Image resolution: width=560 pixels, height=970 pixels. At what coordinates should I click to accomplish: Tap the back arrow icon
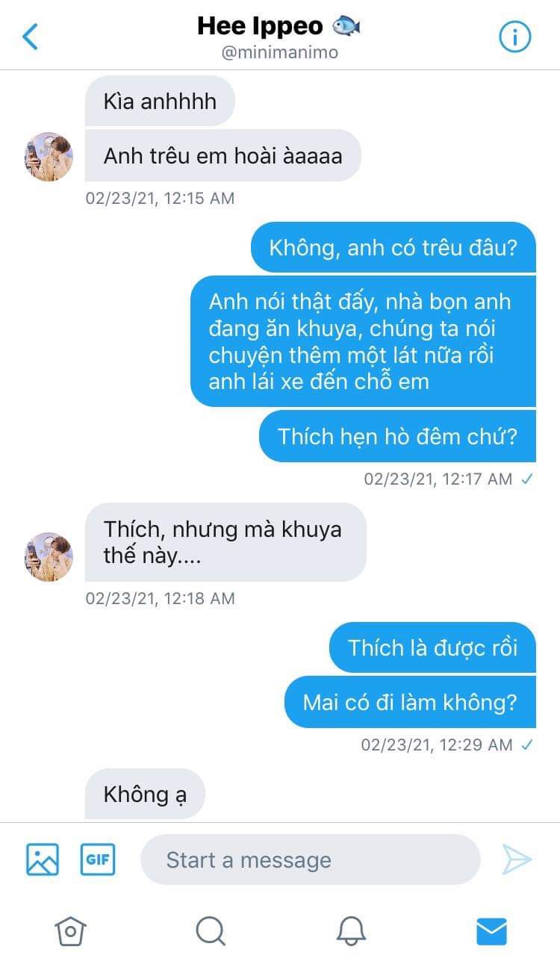point(31,36)
